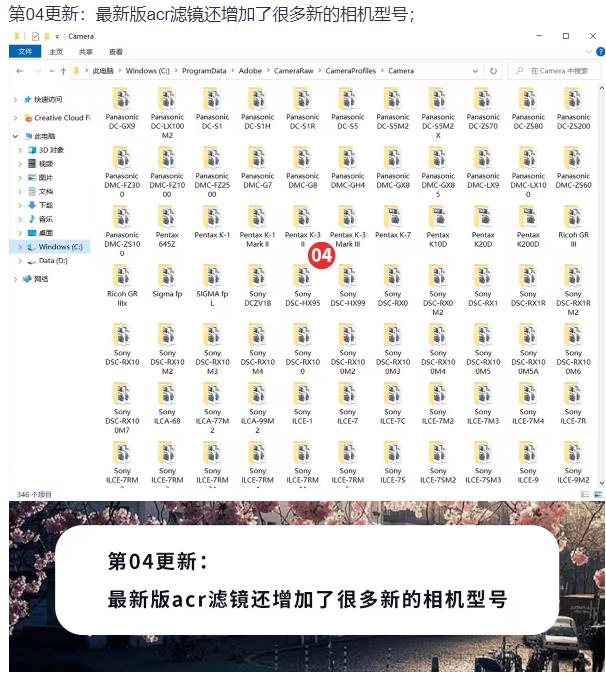Open the Ricoh GR III folder
This screenshot has height=675, width=606.
[573, 226]
